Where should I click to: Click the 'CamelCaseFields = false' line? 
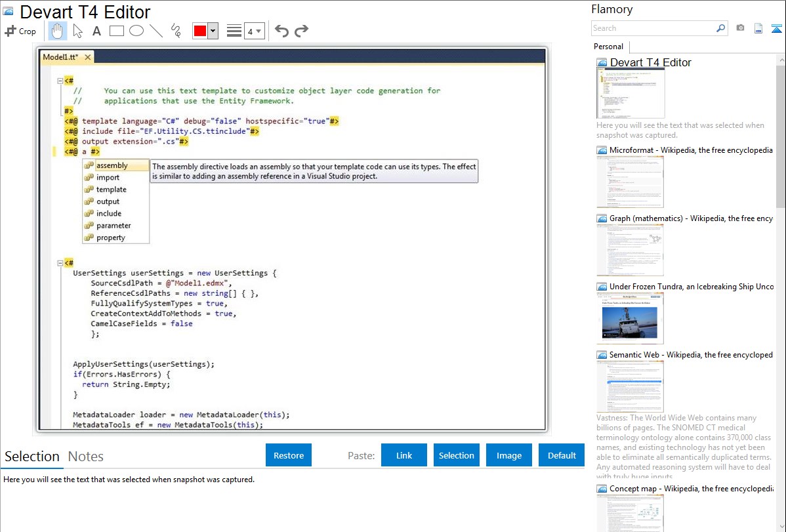[141, 324]
